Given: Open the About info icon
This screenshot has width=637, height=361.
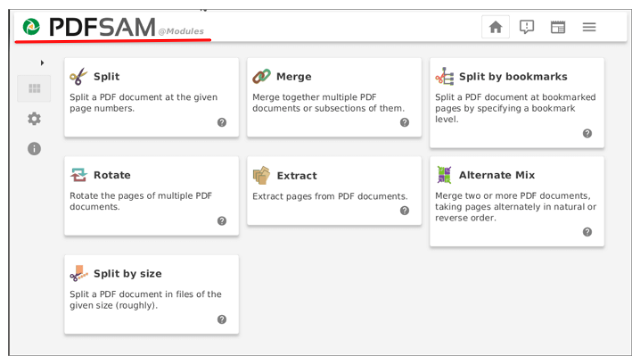Looking at the screenshot, I should [x=34, y=149].
